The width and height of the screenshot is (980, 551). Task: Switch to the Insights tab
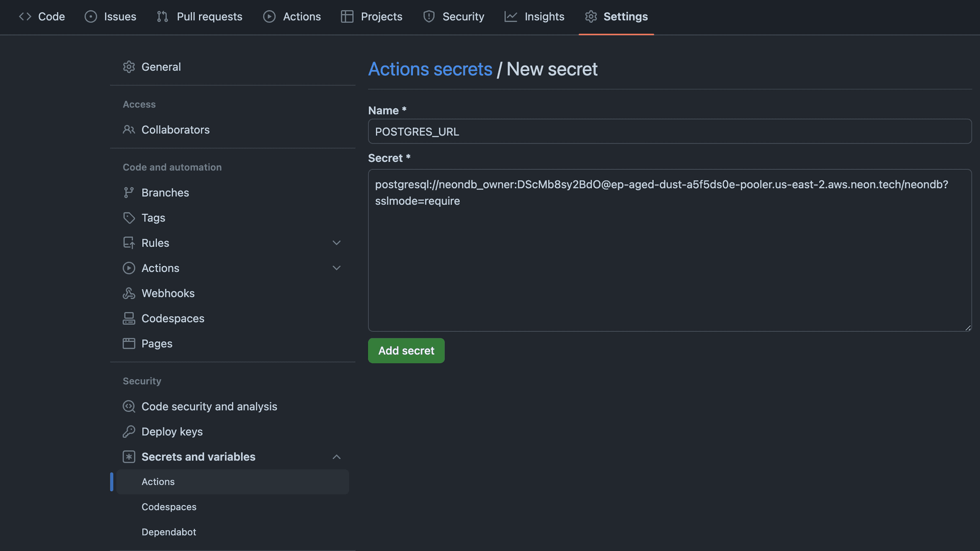click(x=534, y=16)
